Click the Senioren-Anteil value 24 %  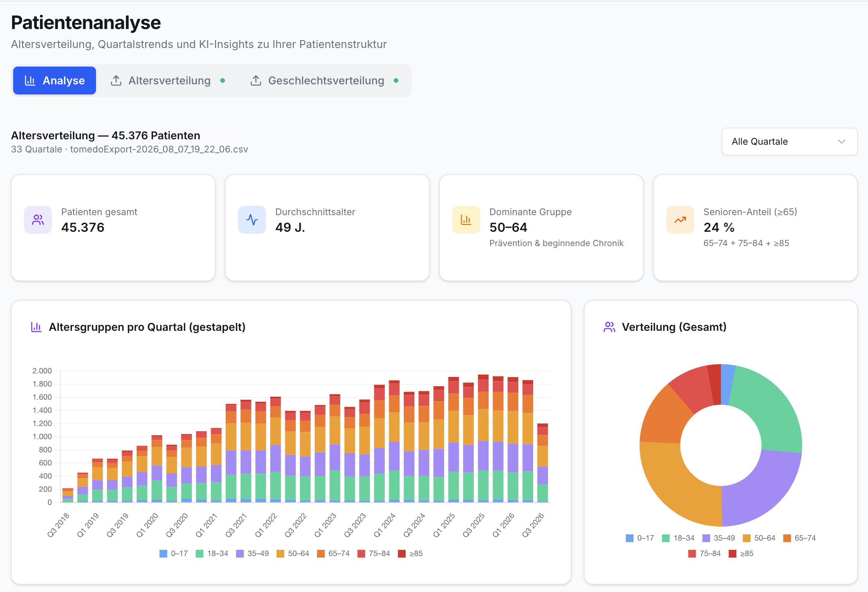[719, 228]
